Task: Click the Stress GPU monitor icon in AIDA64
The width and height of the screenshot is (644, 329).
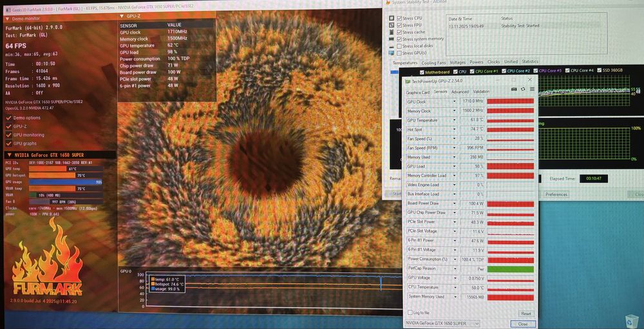Action: tap(392, 53)
